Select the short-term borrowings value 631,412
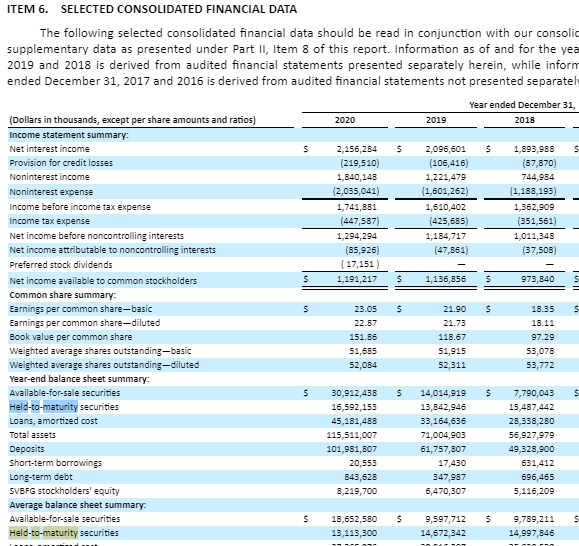The height and width of the screenshot is (546, 579). click(x=538, y=463)
